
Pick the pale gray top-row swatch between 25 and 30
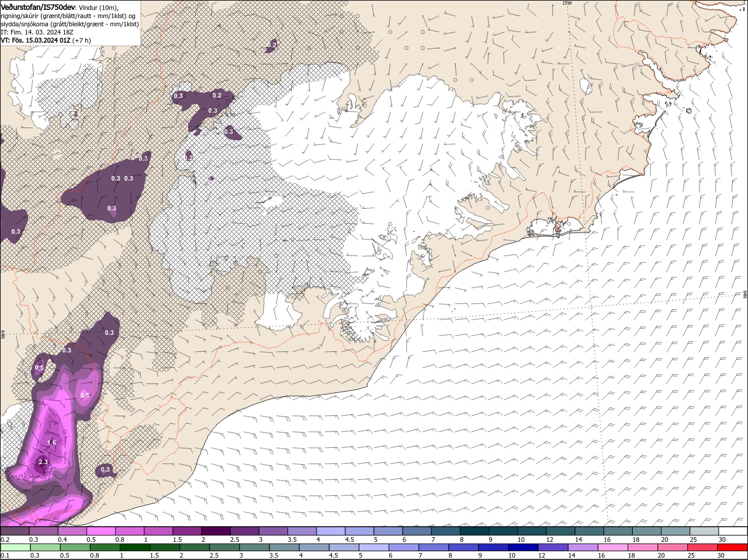pos(704,531)
